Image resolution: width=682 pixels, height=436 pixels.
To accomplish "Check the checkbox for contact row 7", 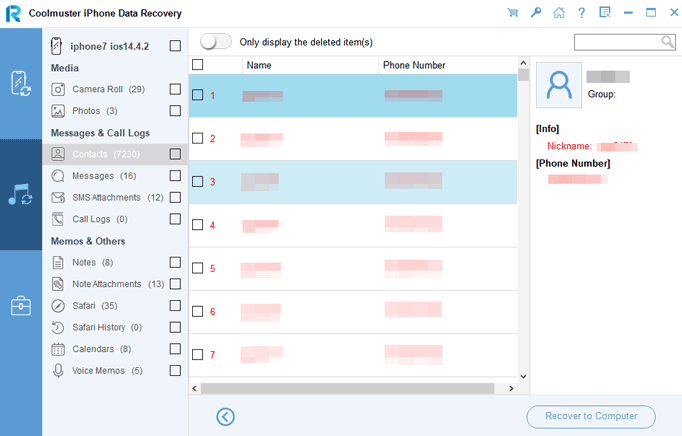I will [x=197, y=355].
